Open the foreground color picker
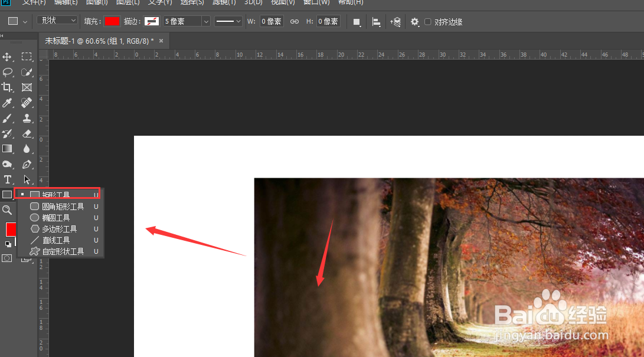This screenshot has height=357, width=644. [x=11, y=229]
